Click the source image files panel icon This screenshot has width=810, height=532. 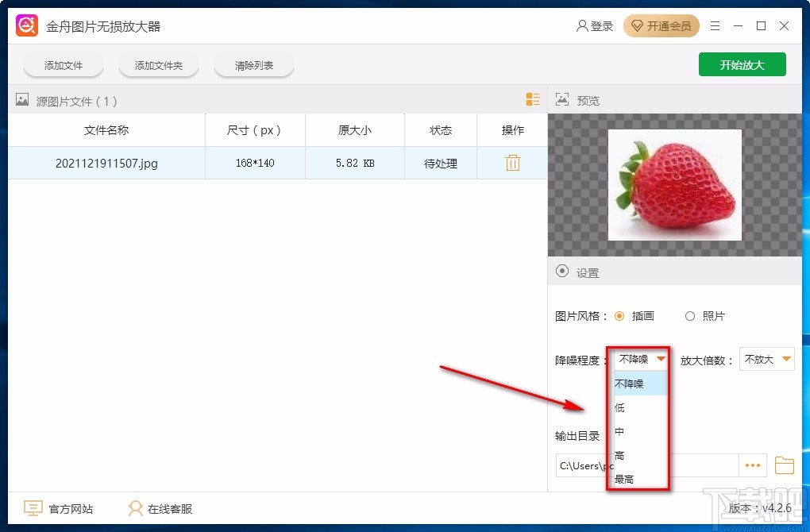click(21, 100)
